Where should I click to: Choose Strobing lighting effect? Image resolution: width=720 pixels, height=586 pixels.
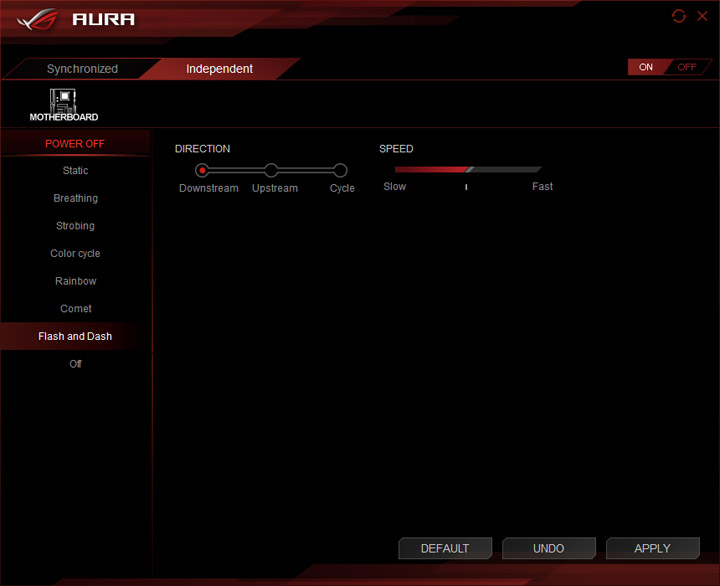coord(75,225)
